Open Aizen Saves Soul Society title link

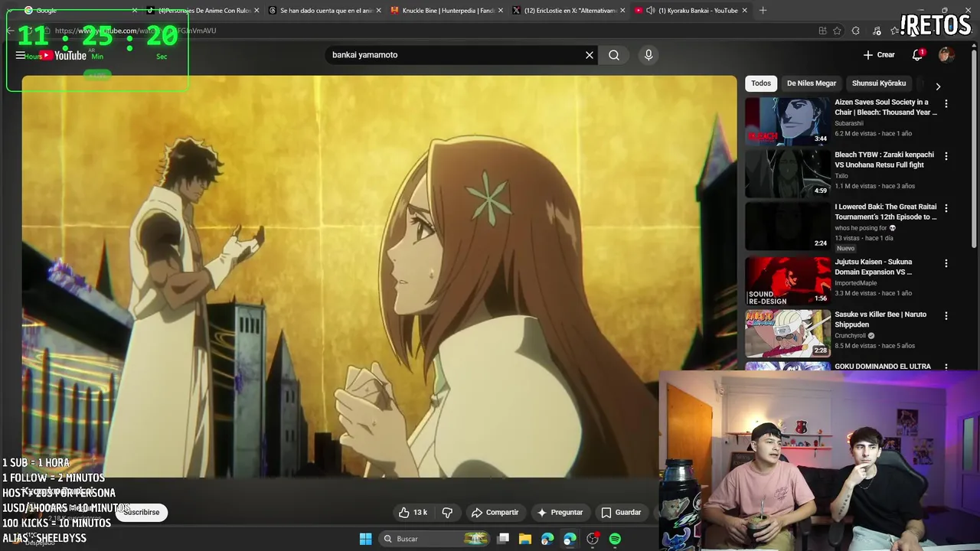[x=886, y=107]
